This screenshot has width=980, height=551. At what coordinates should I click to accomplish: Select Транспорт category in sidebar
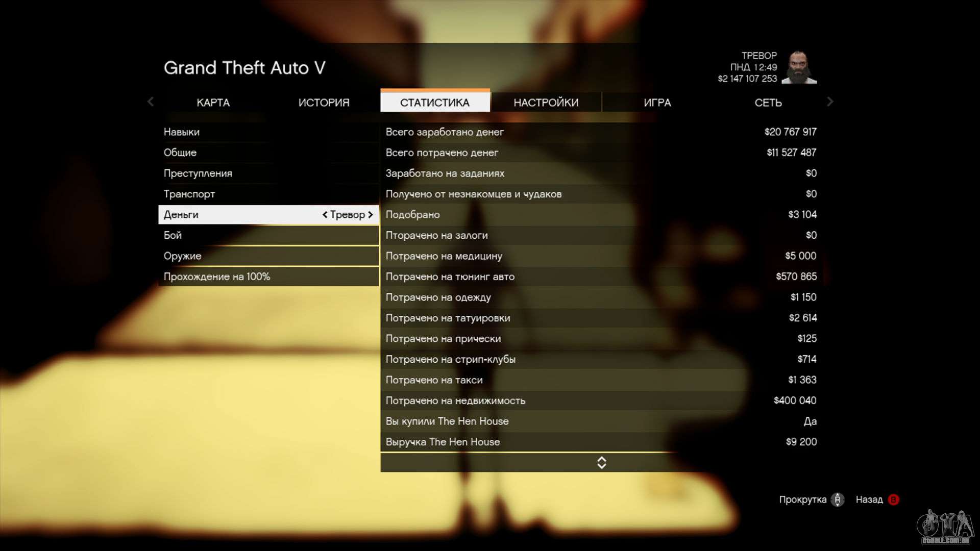click(188, 194)
